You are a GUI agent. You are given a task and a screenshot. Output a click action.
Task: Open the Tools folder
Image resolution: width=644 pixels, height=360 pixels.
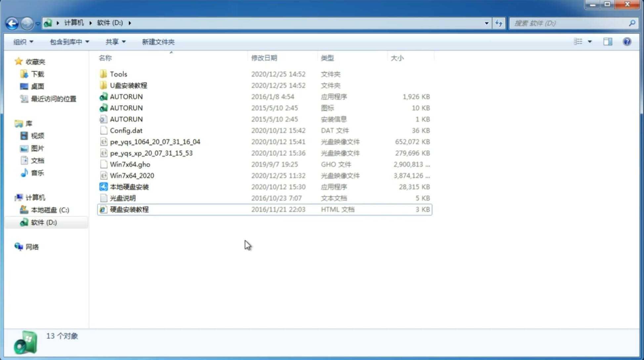coord(118,74)
